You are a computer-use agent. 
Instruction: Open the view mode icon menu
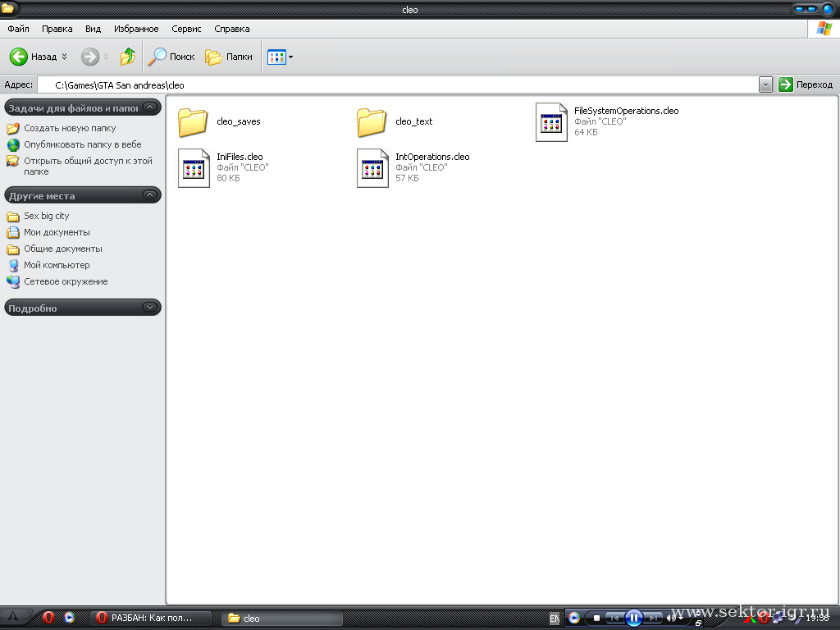pos(276,57)
